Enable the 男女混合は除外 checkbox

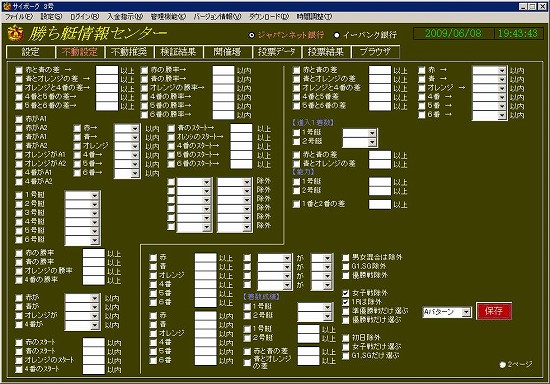click(346, 257)
